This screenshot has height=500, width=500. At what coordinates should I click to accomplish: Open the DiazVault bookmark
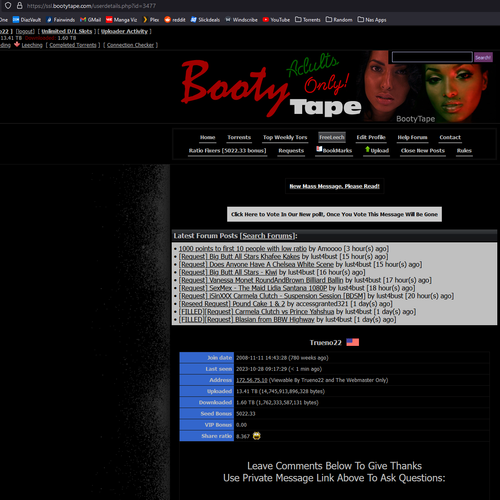[27, 20]
